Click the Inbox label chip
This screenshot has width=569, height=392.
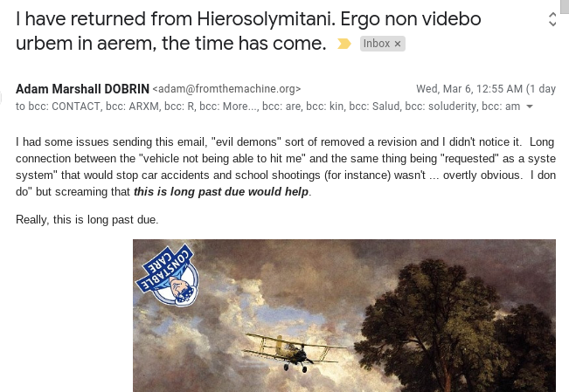[382, 44]
